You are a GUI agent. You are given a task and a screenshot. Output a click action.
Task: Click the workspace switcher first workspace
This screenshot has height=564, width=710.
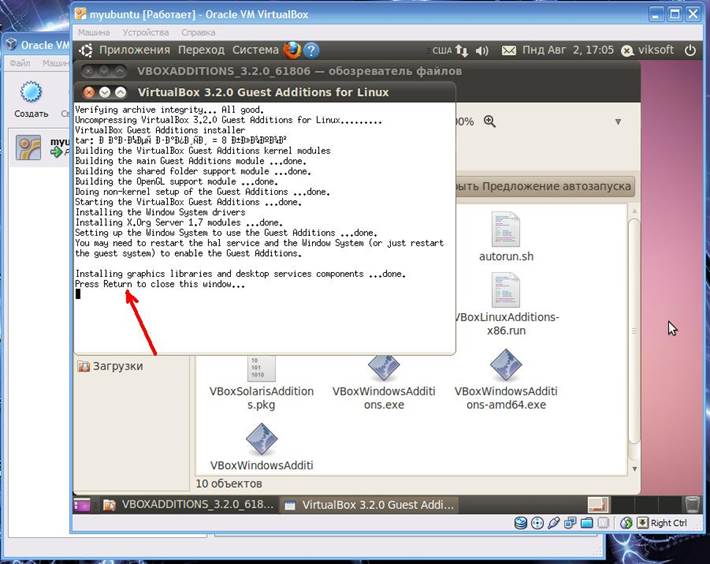click(598, 504)
